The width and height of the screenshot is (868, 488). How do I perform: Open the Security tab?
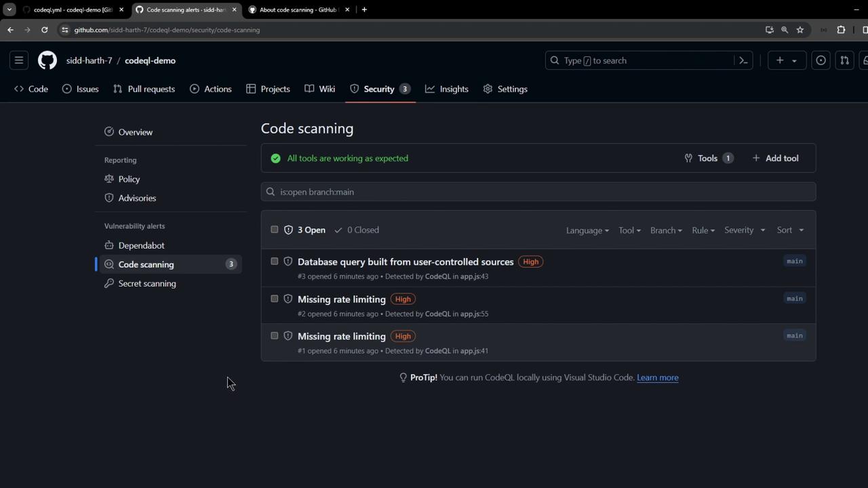[380, 89]
